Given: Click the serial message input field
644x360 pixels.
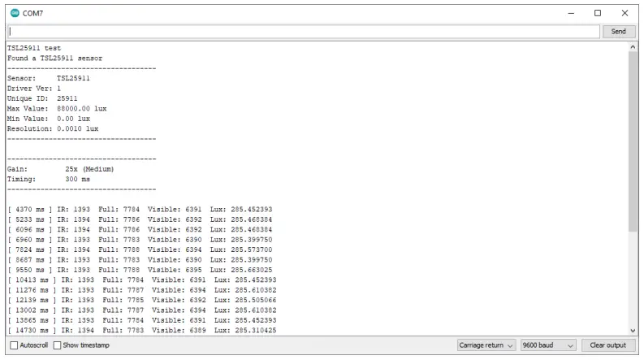Looking at the screenshot, I should [x=304, y=32].
